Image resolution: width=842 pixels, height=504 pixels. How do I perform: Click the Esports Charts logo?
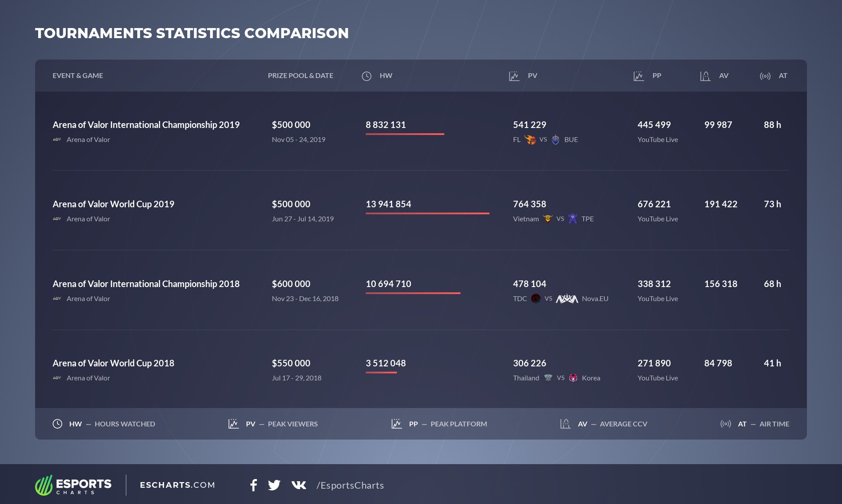(73, 485)
